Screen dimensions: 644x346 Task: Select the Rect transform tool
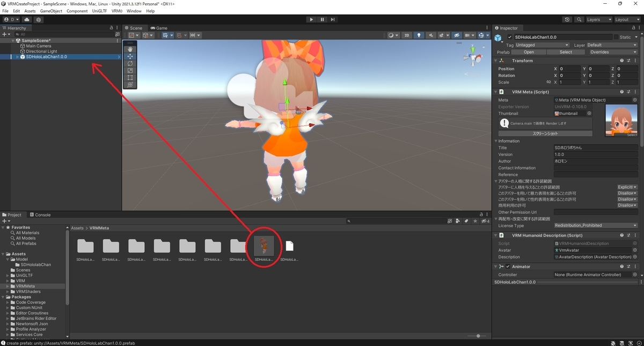coord(130,77)
